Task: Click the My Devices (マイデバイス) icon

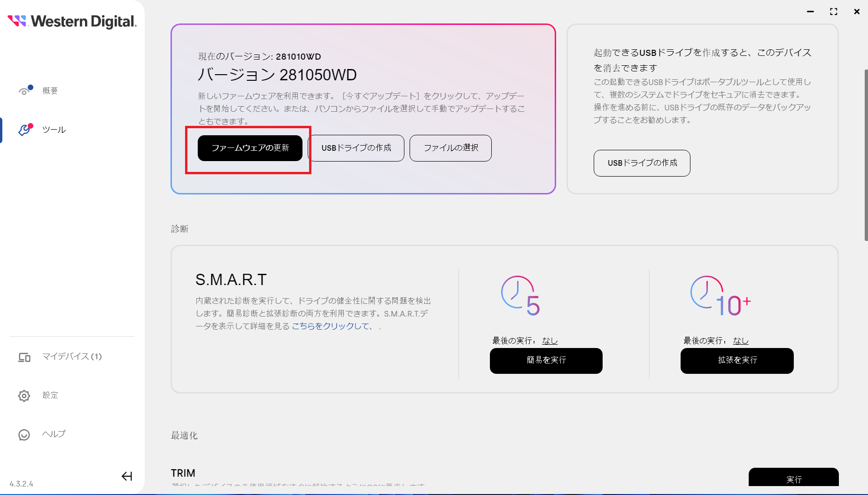Action: (24, 357)
